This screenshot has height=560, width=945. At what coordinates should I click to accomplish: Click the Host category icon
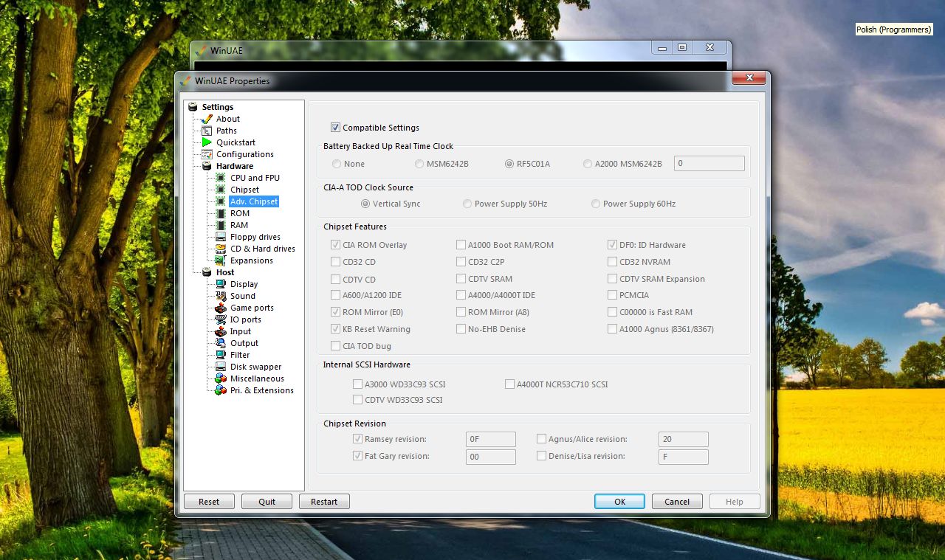pyautogui.click(x=207, y=272)
